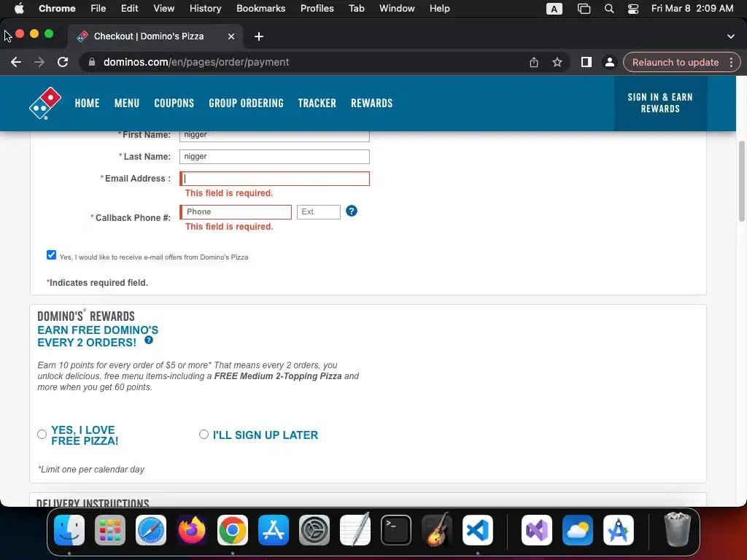Open the Weather app from the dock
747x560 pixels.
(x=578, y=530)
